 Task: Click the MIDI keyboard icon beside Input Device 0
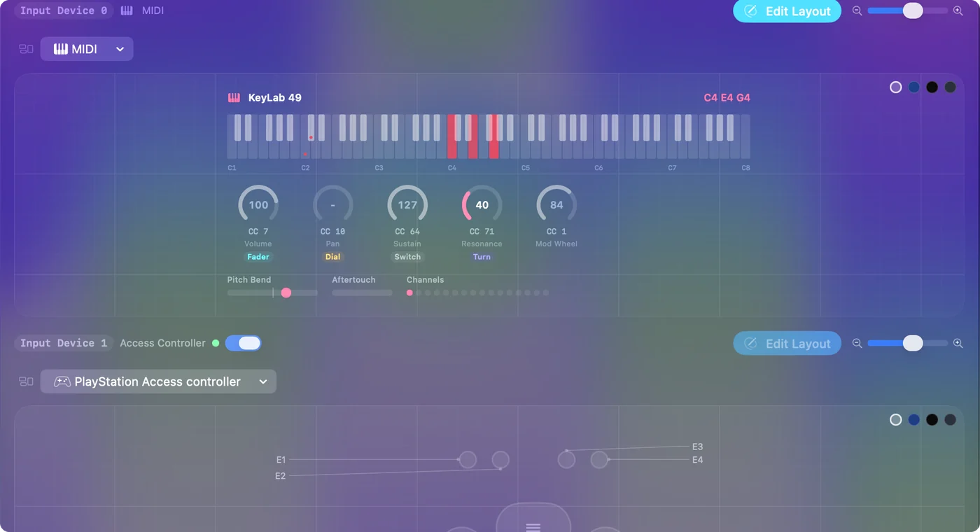coord(127,10)
